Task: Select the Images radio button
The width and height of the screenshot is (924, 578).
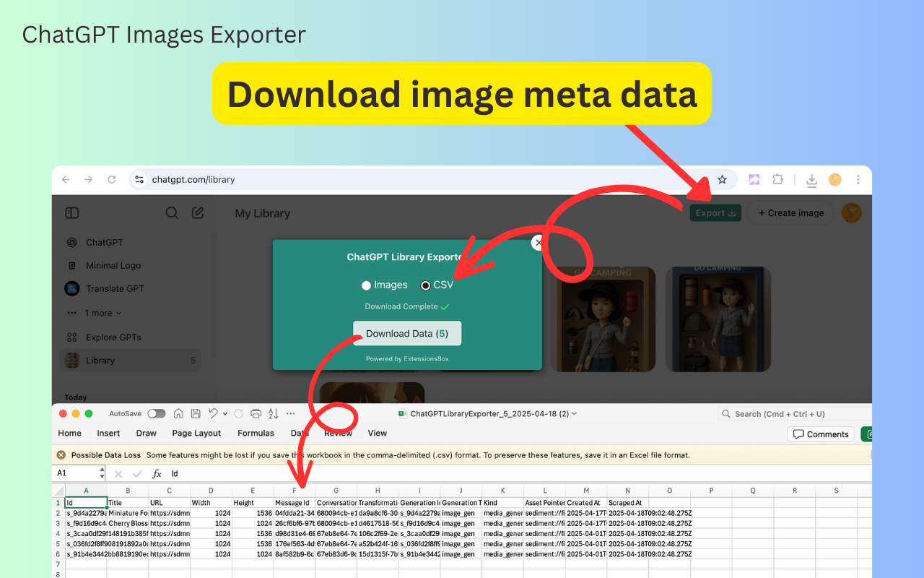Action: pos(366,285)
